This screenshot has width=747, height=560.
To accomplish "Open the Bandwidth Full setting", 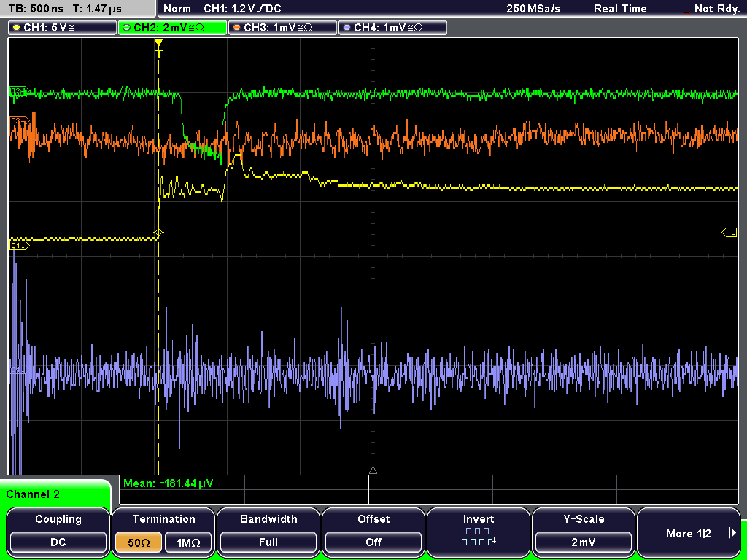I will (x=268, y=532).
